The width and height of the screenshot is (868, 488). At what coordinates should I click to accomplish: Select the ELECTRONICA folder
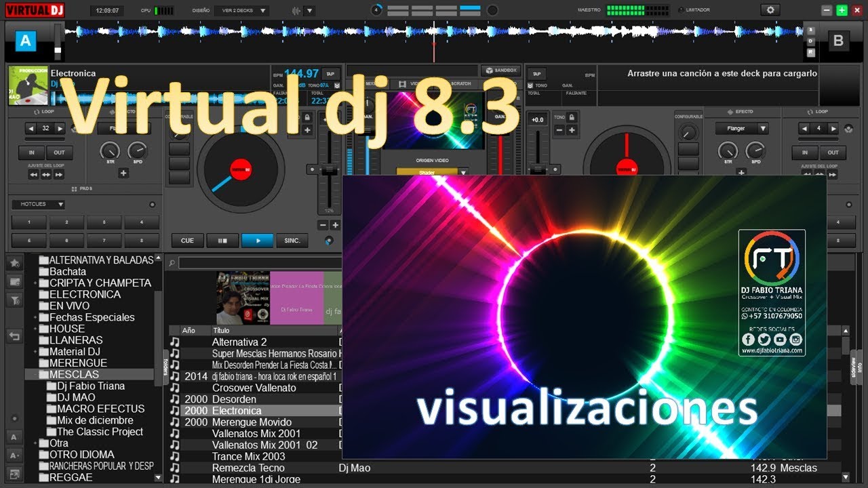point(85,294)
